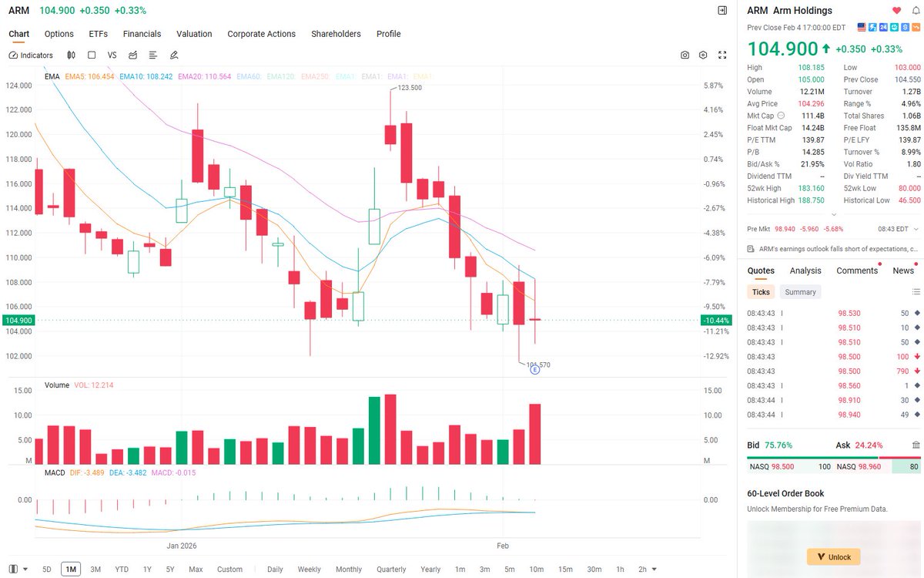Viewport: 924px width, 578px height.
Task: Toggle ARM favorite heart
Action: (896, 11)
